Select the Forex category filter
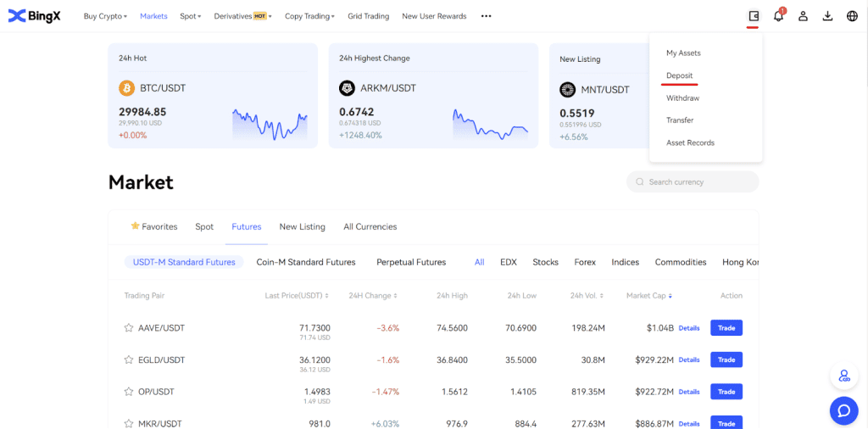This screenshot has width=868, height=429. pyautogui.click(x=585, y=262)
